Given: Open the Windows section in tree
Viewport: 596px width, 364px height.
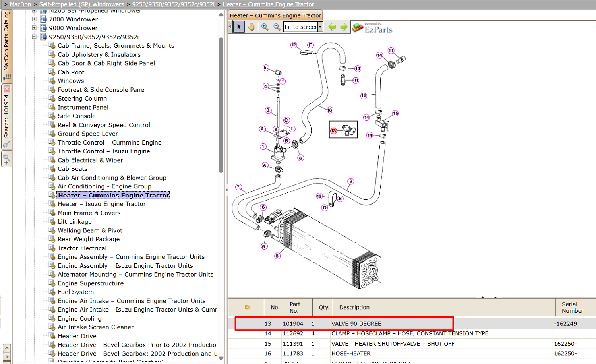Looking at the screenshot, I should tap(71, 81).
